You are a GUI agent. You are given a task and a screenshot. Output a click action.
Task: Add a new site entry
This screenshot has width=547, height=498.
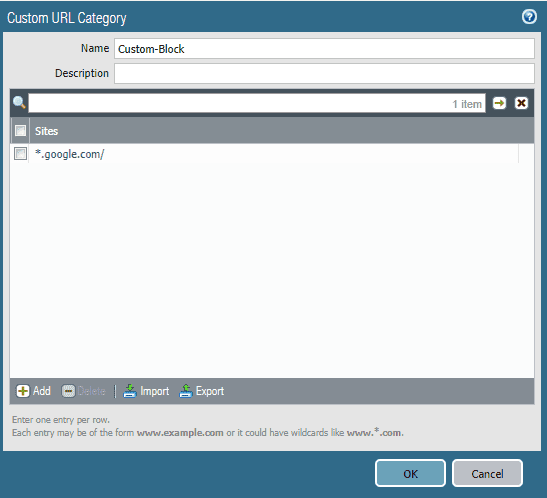(33, 391)
